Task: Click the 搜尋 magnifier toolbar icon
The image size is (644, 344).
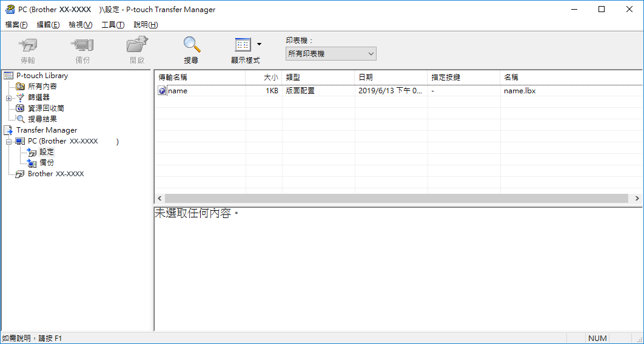Action: pos(192,45)
